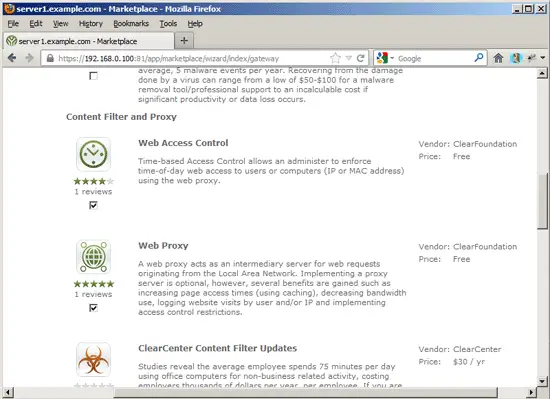The height and width of the screenshot is (399, 550).
Task: Click the Web Proxy Price Free value
Action: click(461, 259)
